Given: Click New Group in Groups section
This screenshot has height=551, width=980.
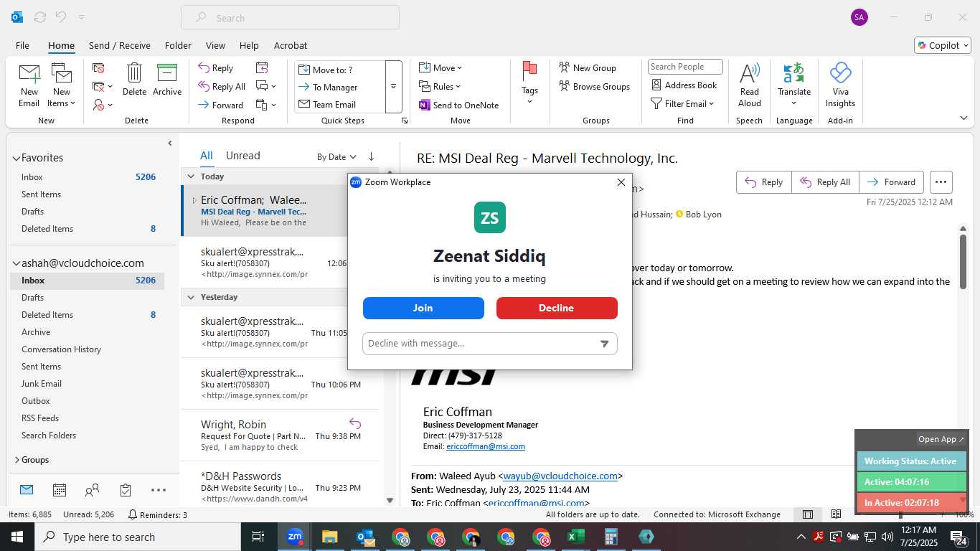Looking at the screenshot, I should coord(588,68).
